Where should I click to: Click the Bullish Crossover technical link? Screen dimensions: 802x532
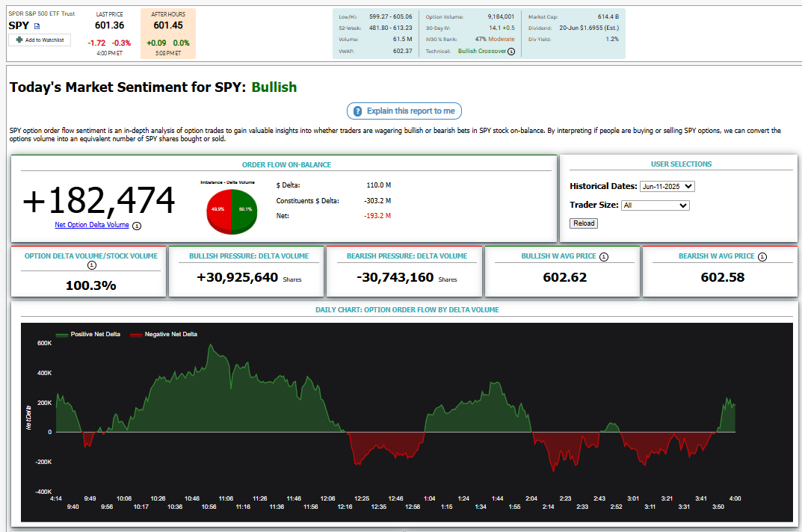482,51
